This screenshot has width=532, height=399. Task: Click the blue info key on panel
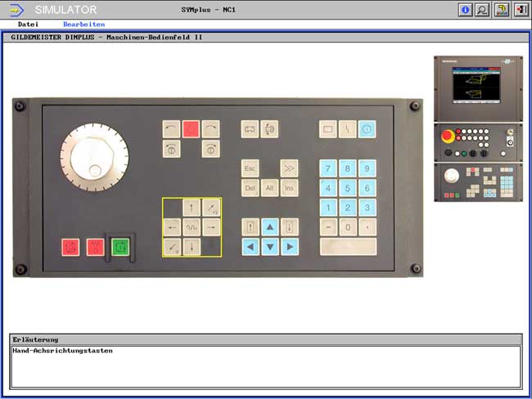coord(367,129)
